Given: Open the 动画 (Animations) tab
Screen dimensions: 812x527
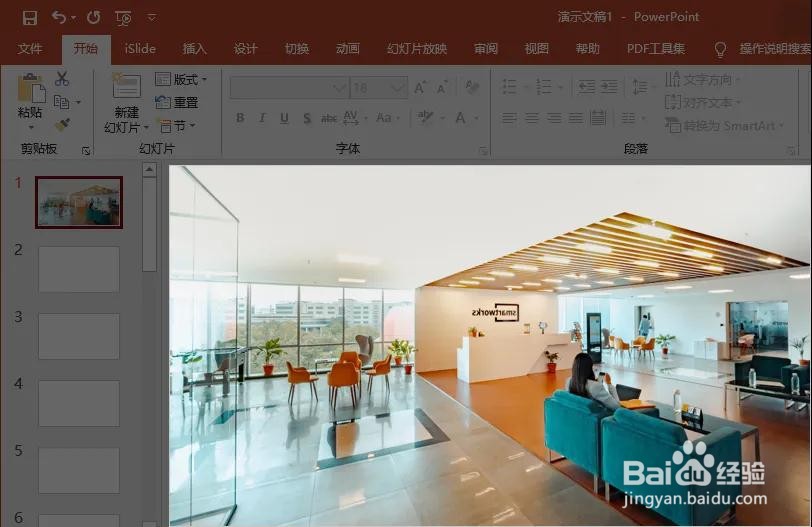Looking at the screenshot, I should click(x=347, y=49).
